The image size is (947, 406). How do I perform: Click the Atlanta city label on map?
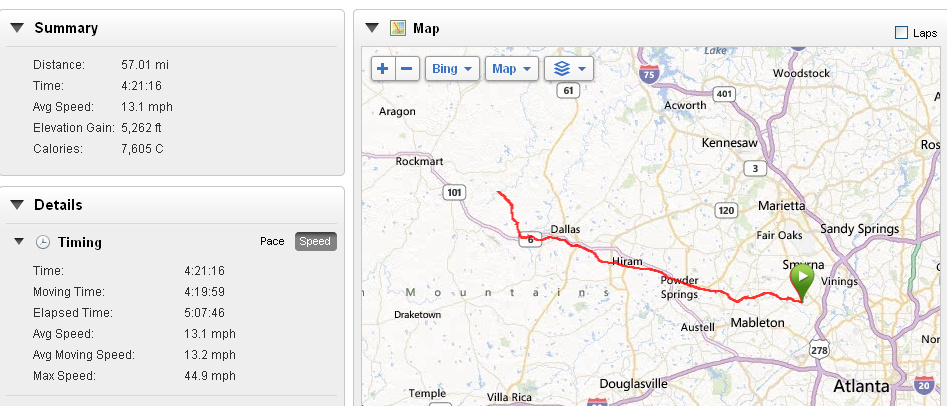pos(862,385)
